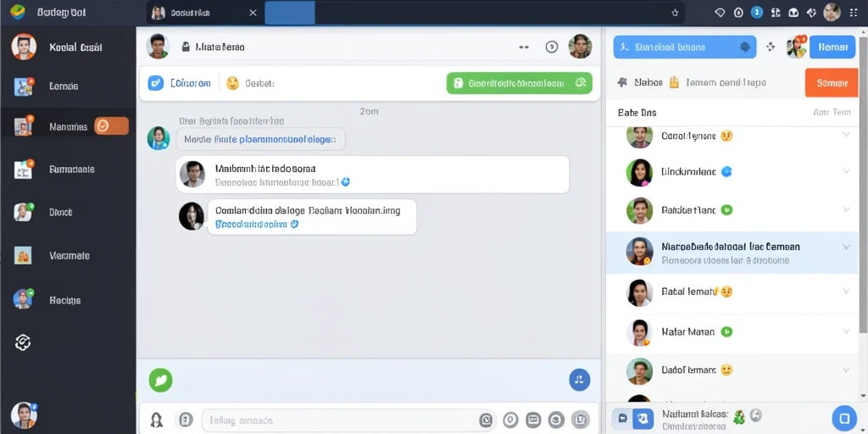Screen dimensions: 868x434
Task: Expand the highlighted contact row chevron
Action: (846, 247)
